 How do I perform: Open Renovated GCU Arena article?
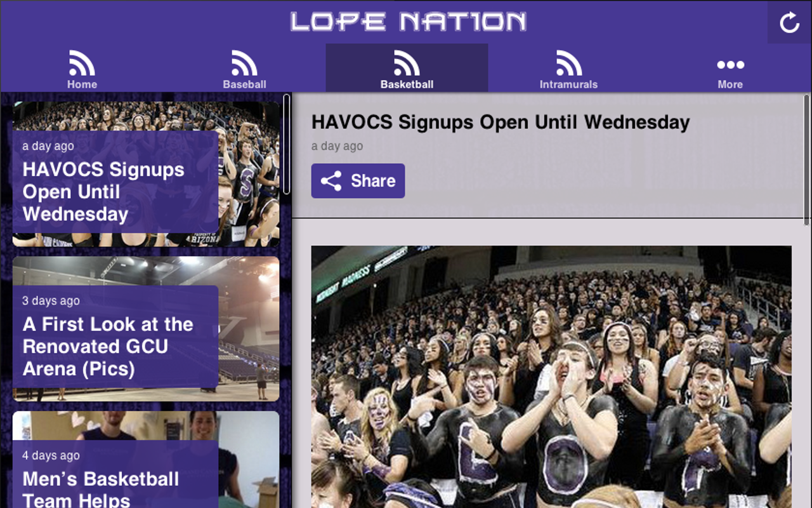point(146,329)
